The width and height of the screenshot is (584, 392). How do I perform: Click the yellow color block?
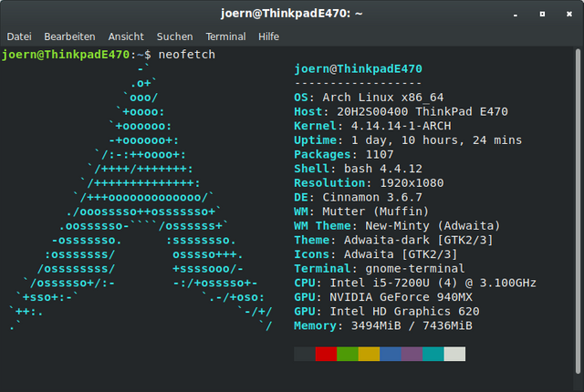point(369,354)
